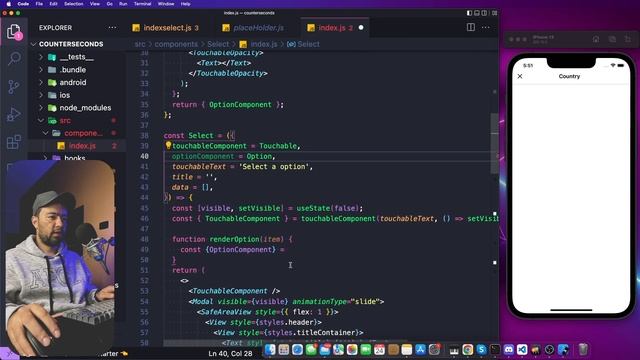Image resolution: width=640 pixels, height=360 pixels.
Task: Open Visual Studio Code from the Dock
Action: pyautogui.click(x=522, y=349)
